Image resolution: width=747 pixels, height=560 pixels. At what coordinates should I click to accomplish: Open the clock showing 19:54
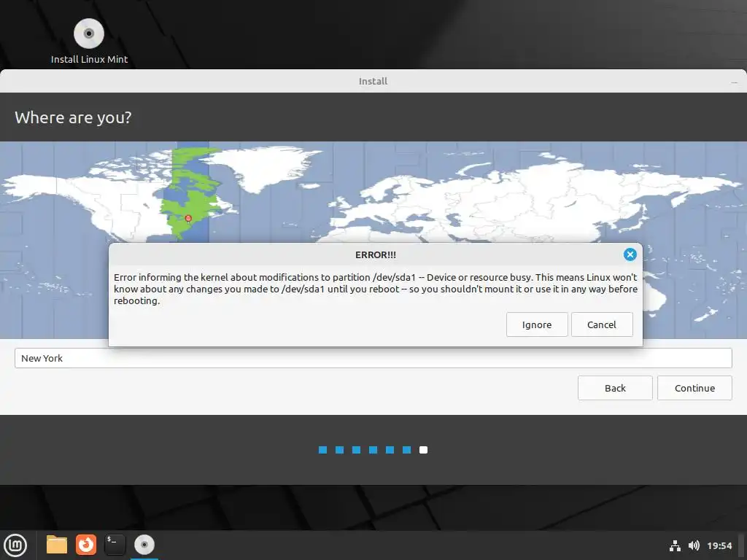719,545
